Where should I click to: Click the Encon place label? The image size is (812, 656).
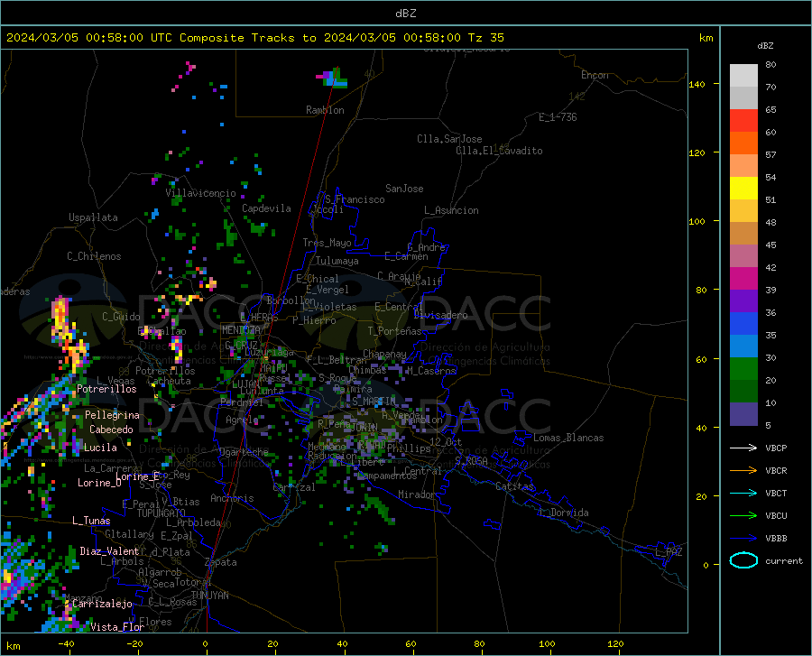tap(595, 75)
